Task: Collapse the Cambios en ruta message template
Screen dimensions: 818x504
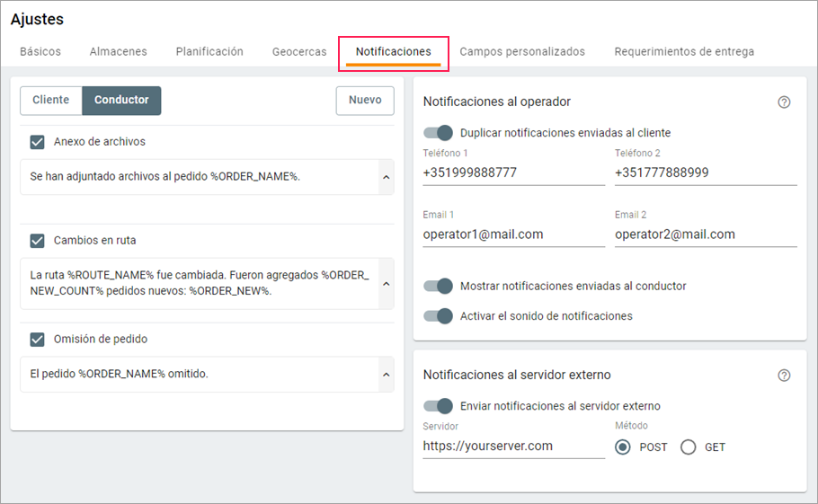Action: pyautogui.click(x=386, y=284)
